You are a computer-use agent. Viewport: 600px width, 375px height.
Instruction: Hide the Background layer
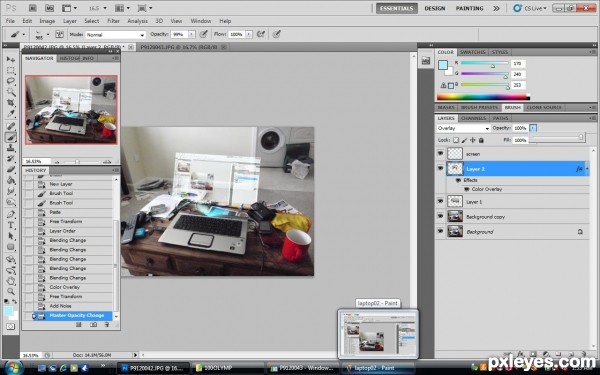click(x=440, y=231)
